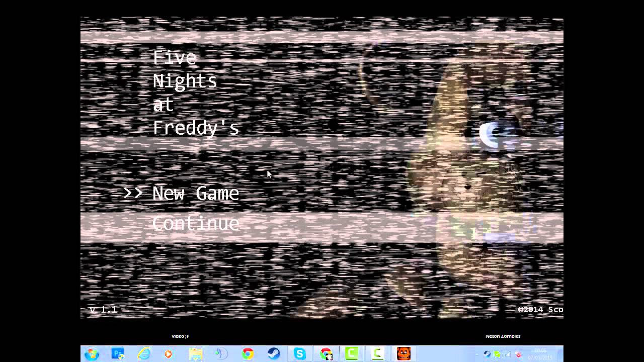Open Skype from the taskbar
Screen dimensions: 644x362
point(300,354)
